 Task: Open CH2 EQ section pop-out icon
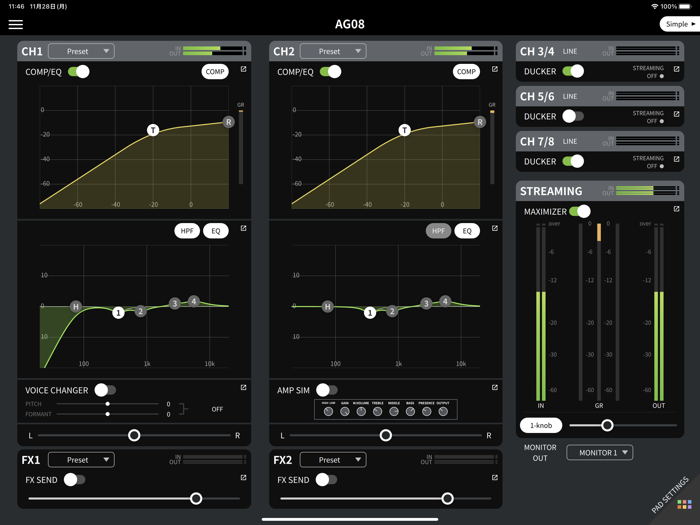coord(495,228)
